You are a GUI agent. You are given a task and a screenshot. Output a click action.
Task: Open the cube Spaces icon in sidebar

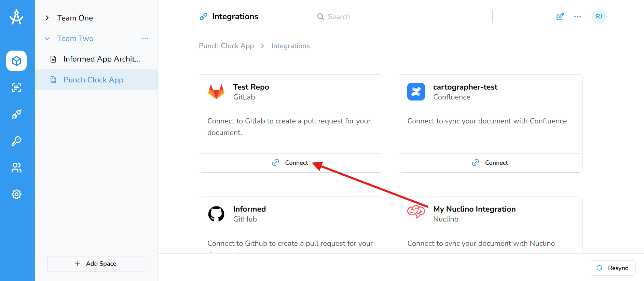(16, 61)
